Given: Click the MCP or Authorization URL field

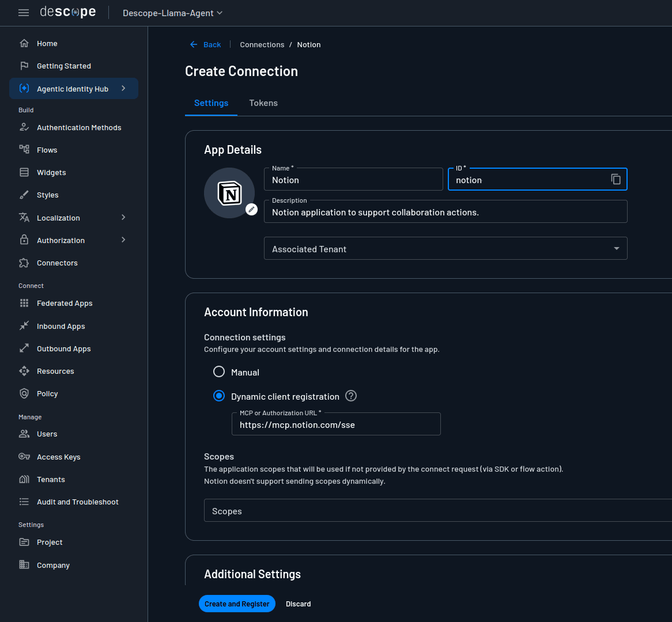Looking at the screenshot, I should (336, 424).
